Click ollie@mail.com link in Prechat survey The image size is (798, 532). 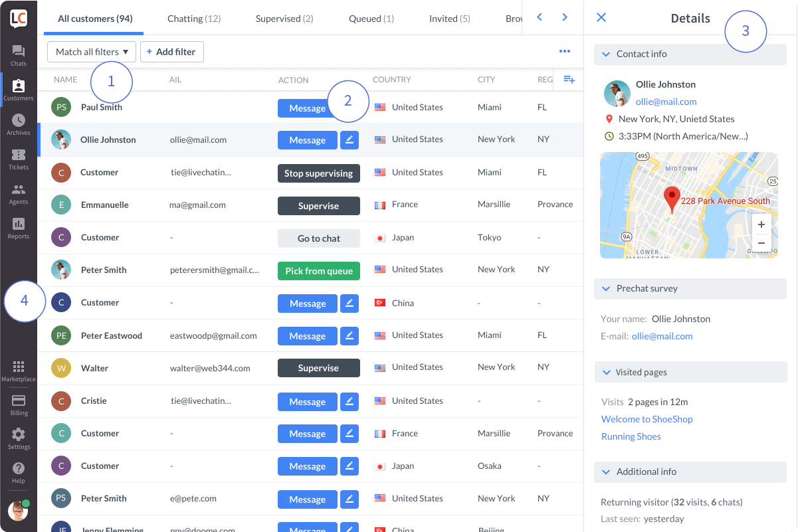coord(662,336)
